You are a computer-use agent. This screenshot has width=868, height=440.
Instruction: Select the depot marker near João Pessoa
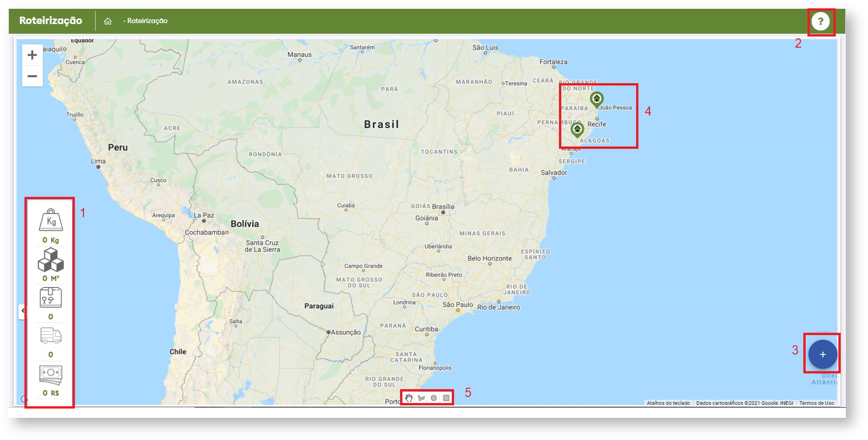tap(596, 99)
